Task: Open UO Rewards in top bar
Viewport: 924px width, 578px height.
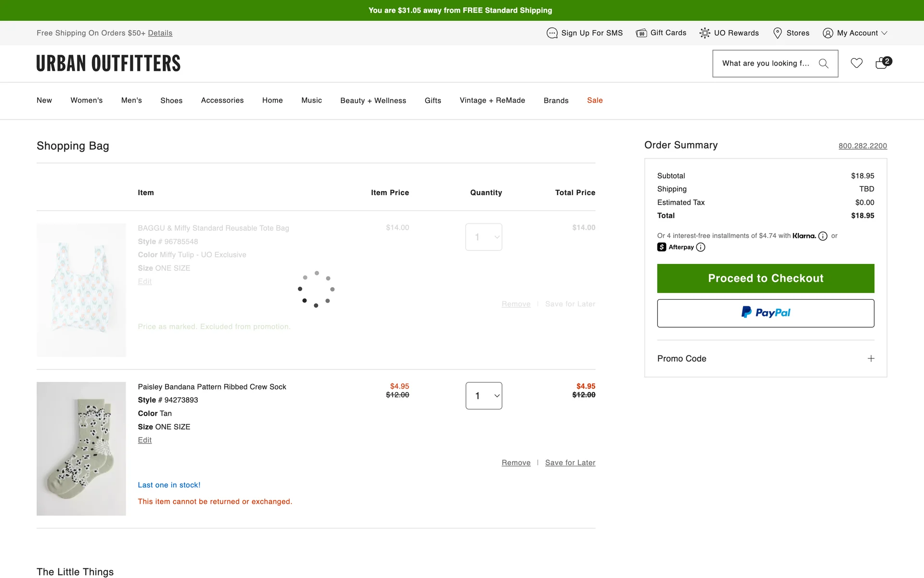Action: pyautogui.click(x=729, y=33)
